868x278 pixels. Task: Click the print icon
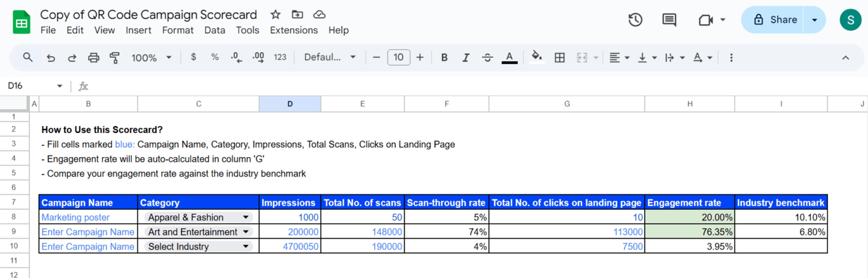pyautogui.click(x=93, y=58)
